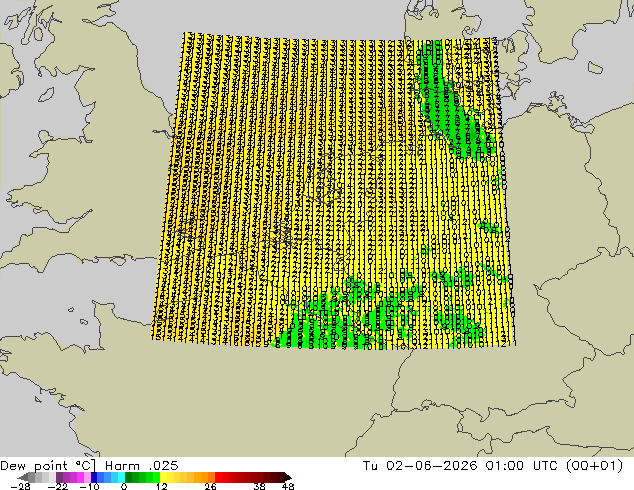Click the 'Dew point °C' legend title
Viewport: 634px width, 490px height.
point(48,466)
